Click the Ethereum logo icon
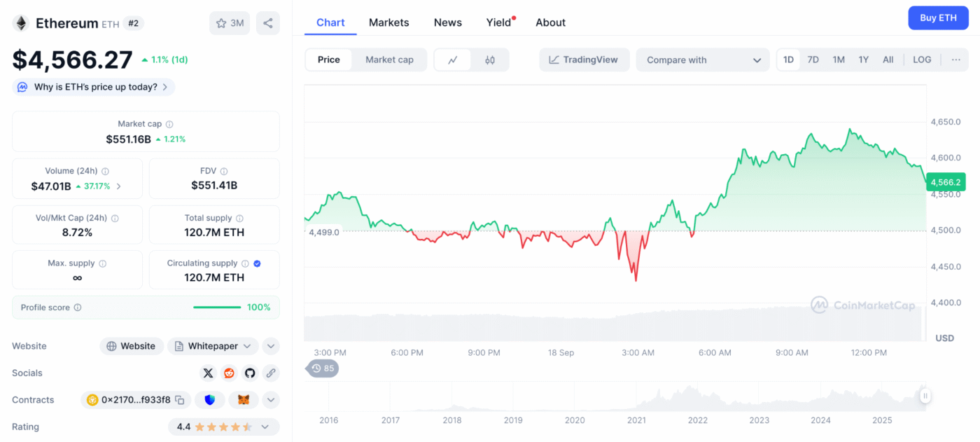 (x=21, y=23)
